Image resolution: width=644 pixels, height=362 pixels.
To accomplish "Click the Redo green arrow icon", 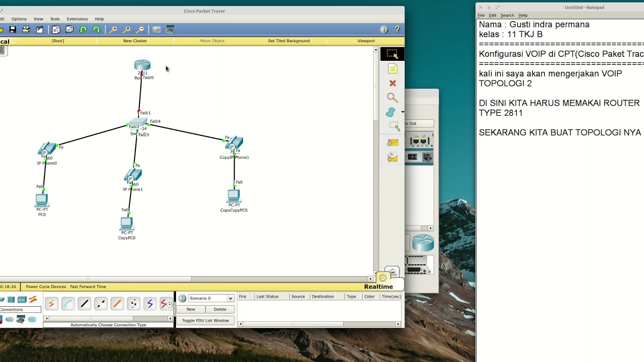I will pos(97,30).
